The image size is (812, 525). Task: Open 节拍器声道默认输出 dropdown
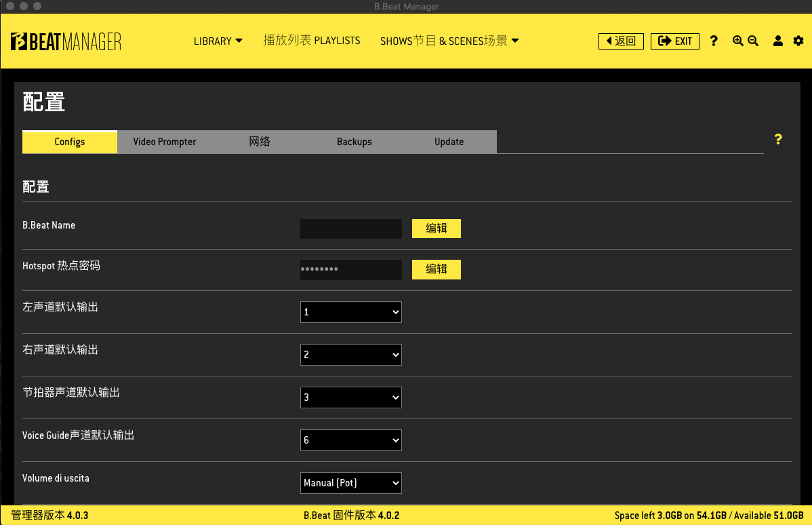pyautogui.click(x=350, y=397)
